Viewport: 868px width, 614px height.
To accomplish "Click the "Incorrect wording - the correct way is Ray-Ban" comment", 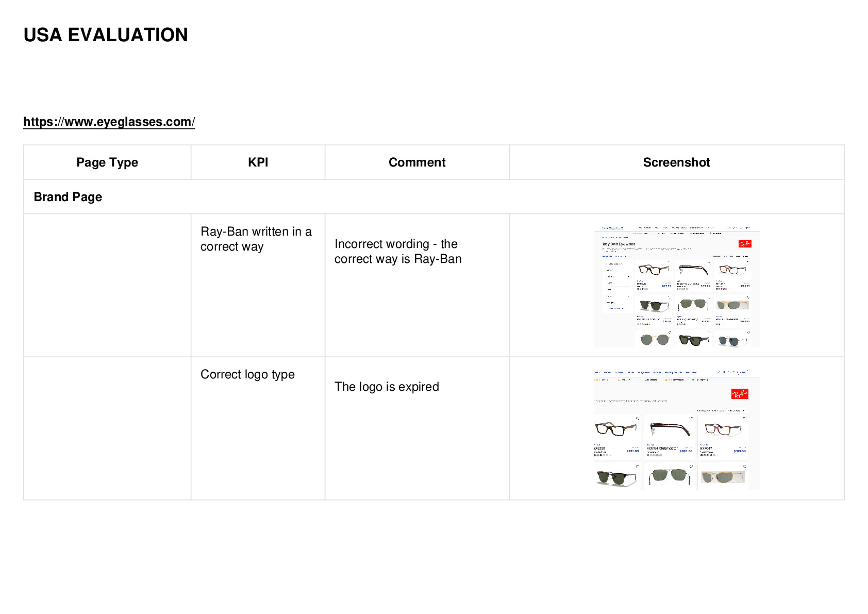I will [x=398, y=252].
